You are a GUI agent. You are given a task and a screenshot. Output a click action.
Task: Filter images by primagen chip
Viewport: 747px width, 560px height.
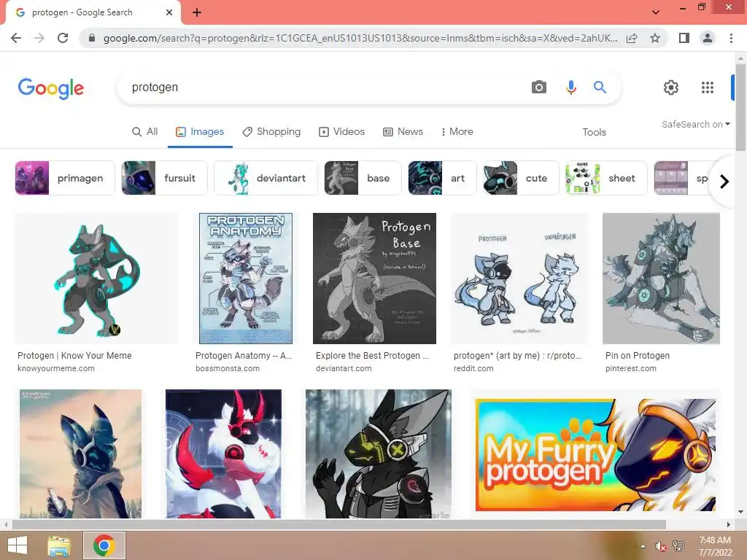65,178
